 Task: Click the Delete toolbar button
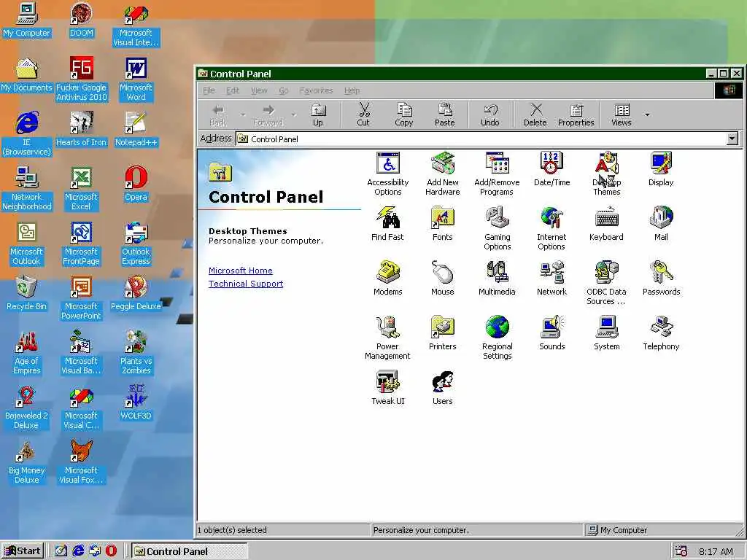535,115
